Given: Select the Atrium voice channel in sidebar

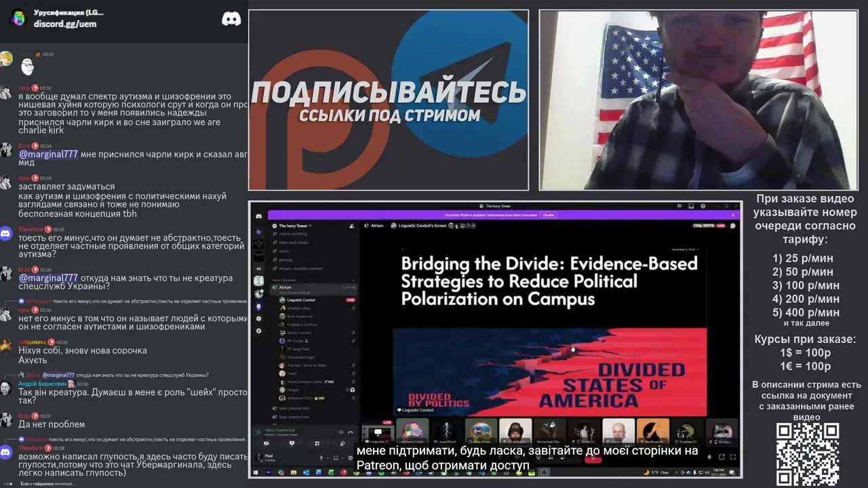Looking at the screenshot, I should click(314, 289).
